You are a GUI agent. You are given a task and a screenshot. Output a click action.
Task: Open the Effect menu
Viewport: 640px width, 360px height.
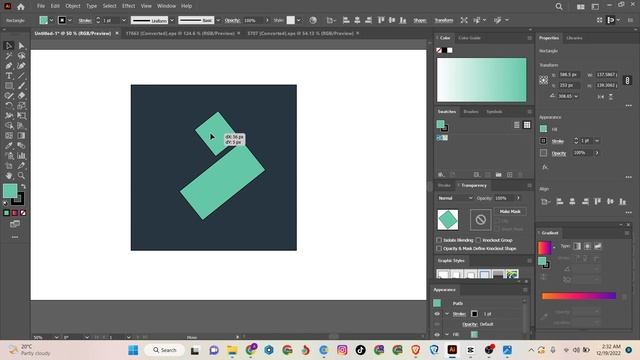(x=129, y=6)
